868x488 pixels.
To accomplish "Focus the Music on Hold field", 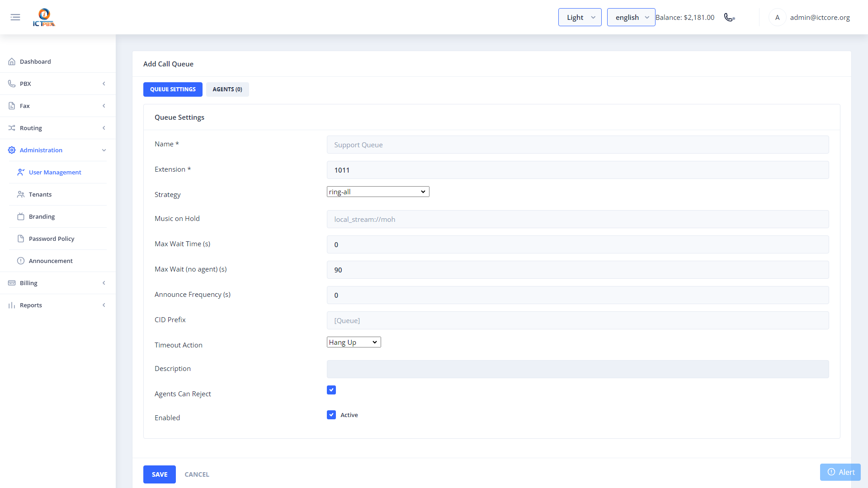I will [x=578, y=219].
